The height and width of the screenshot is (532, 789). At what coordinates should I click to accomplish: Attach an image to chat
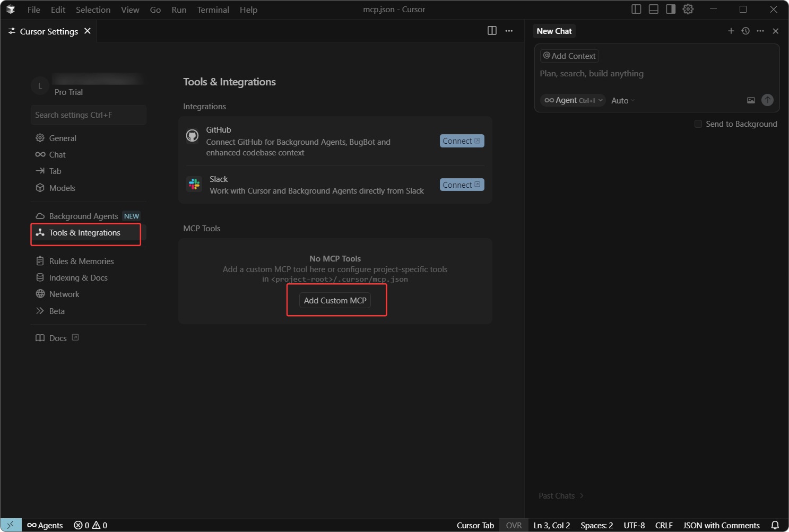click(x=751, y=100)
